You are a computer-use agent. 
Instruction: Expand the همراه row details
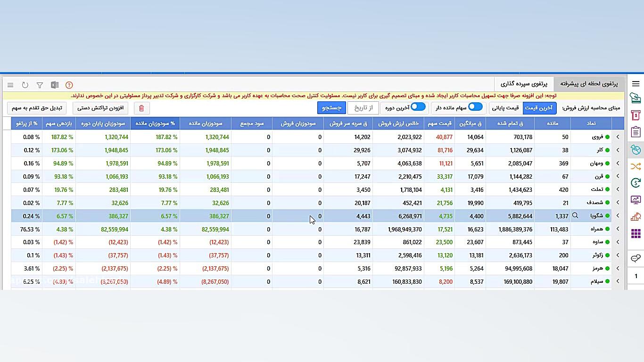[618, 229]
